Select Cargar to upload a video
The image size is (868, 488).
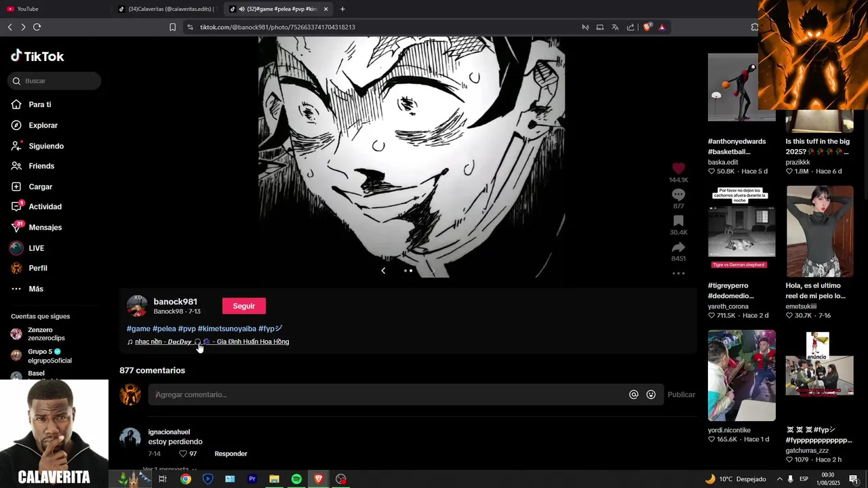[40, 186]
